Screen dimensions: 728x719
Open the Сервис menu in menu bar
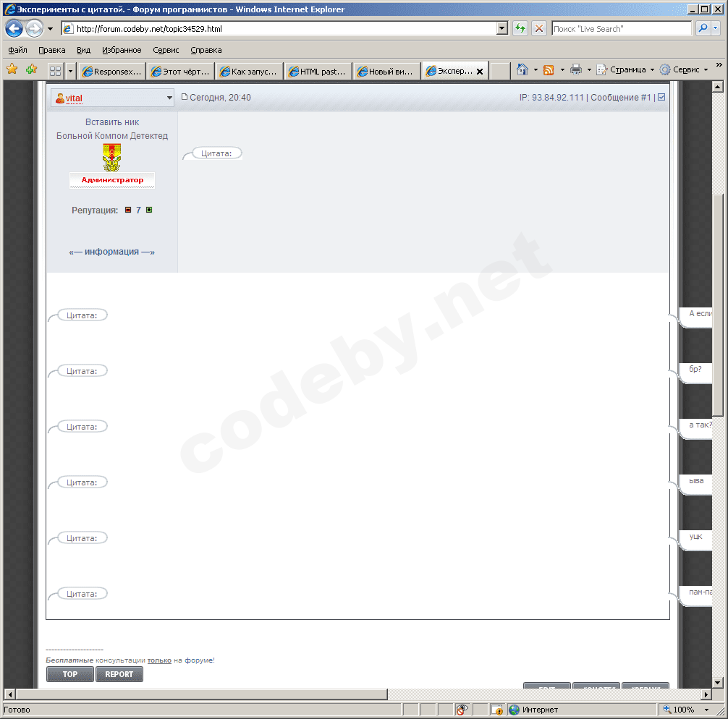[166, 50]
